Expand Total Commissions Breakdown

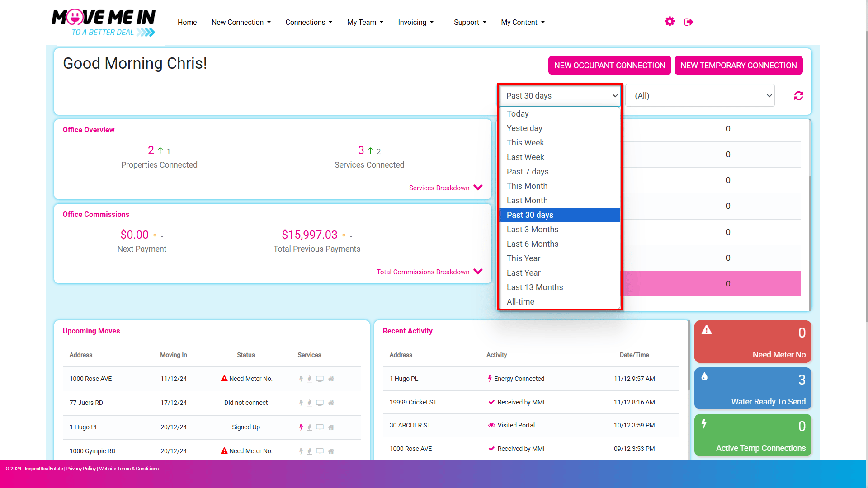(x=429, y=272)
